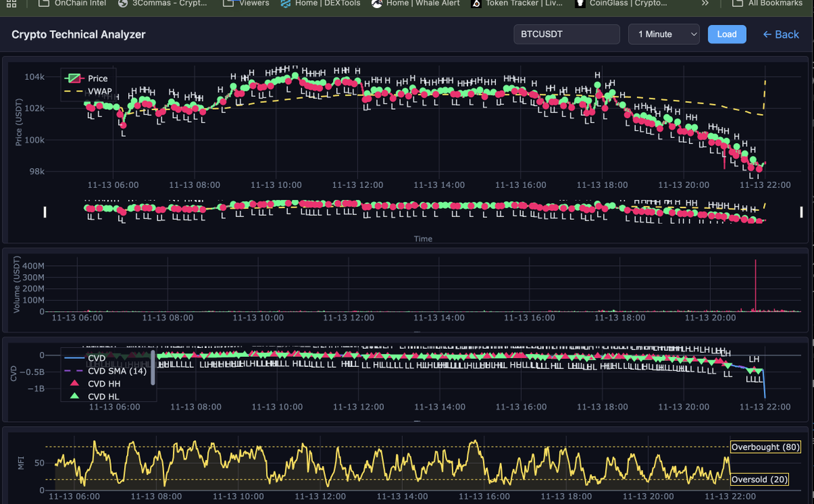Grab the right range slider handle
Screen dimensions: 814x504
pyautogui.click(x=802, y=212)
